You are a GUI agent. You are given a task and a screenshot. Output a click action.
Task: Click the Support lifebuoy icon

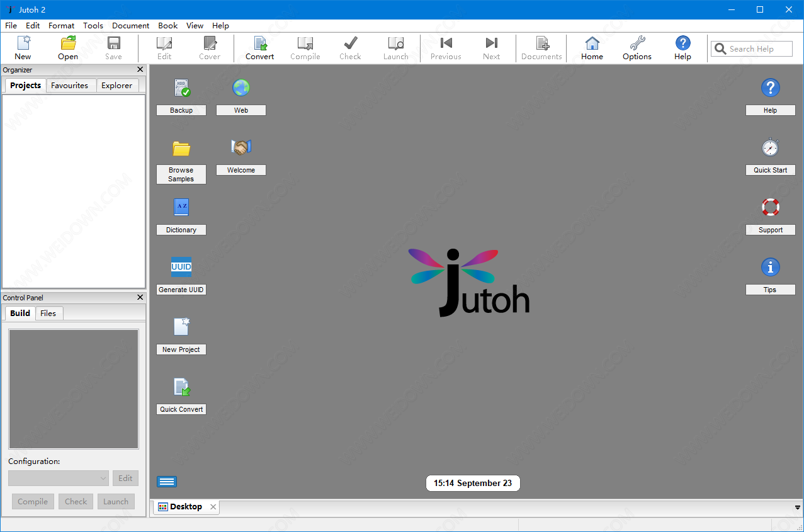(x=771, y=207)
